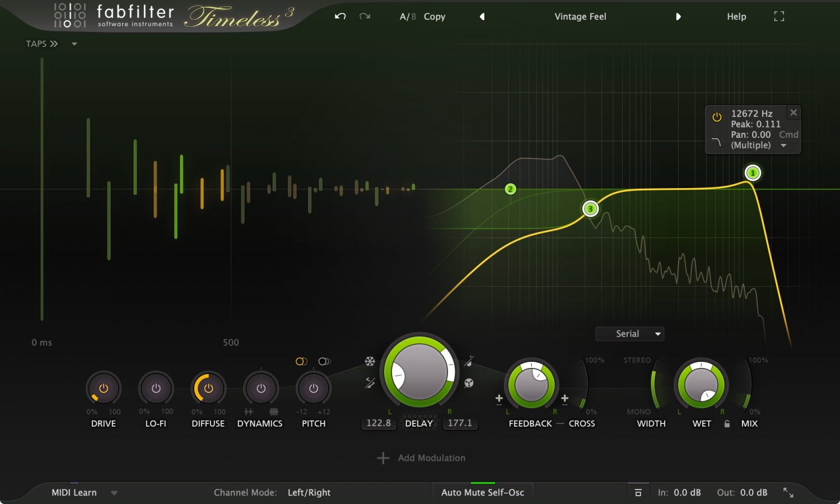Expand the Taps dropdown arrow
Image resolution: width=840 pixels, height=504 pixels.
74,44
